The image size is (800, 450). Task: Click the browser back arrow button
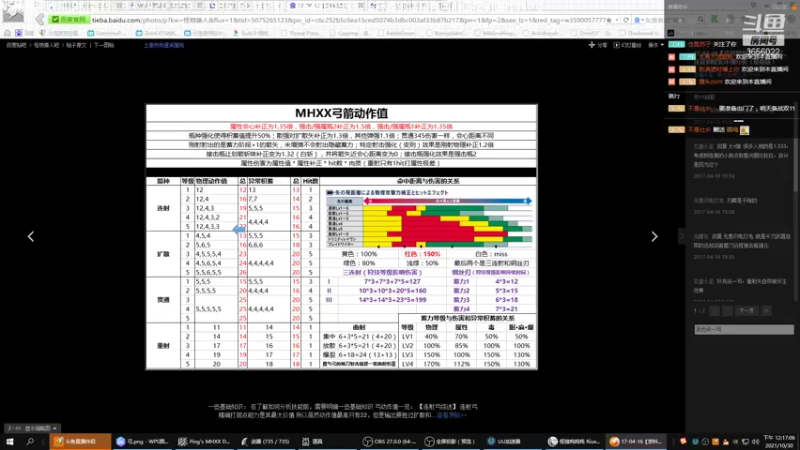[40, 20]
